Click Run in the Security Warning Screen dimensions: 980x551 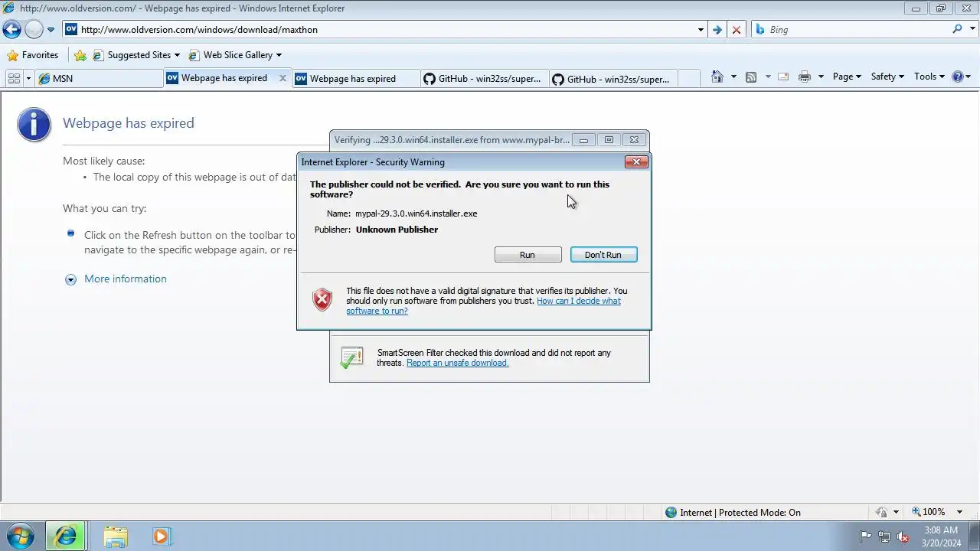click(528, 255)
